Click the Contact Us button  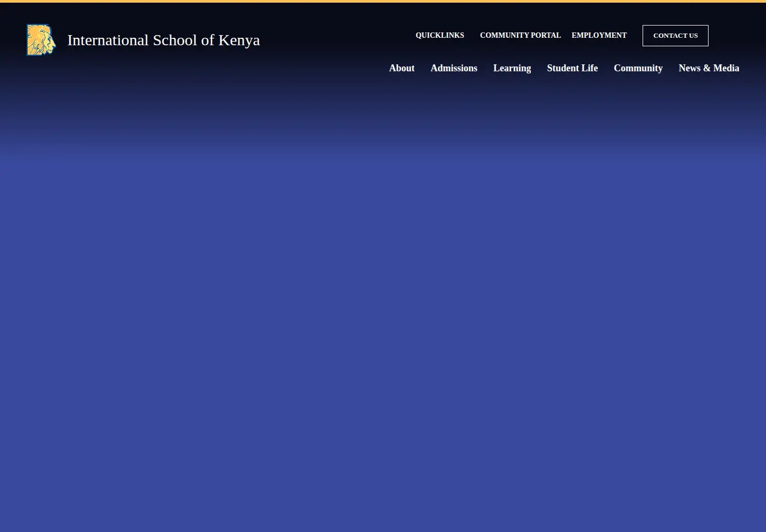click(676, 36)
